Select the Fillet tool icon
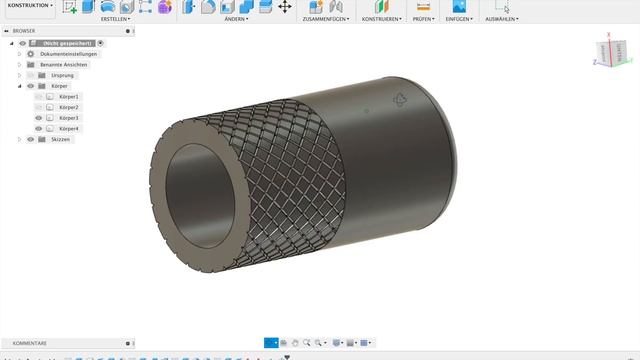Viewport: 640px width, 360px height. tap(208, 7)
